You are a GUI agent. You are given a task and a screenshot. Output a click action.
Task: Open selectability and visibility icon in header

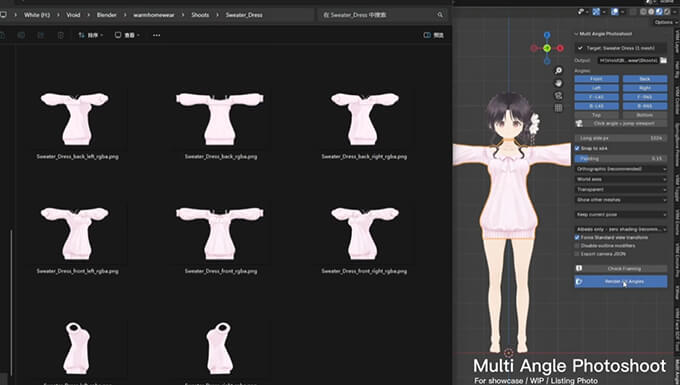[581, 12]
